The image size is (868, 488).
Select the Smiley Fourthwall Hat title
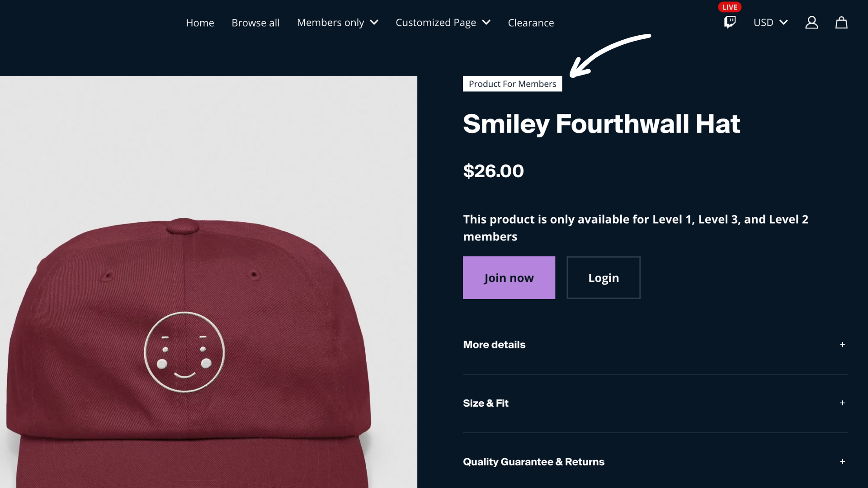pyautogui.click(x=601, y=123)
